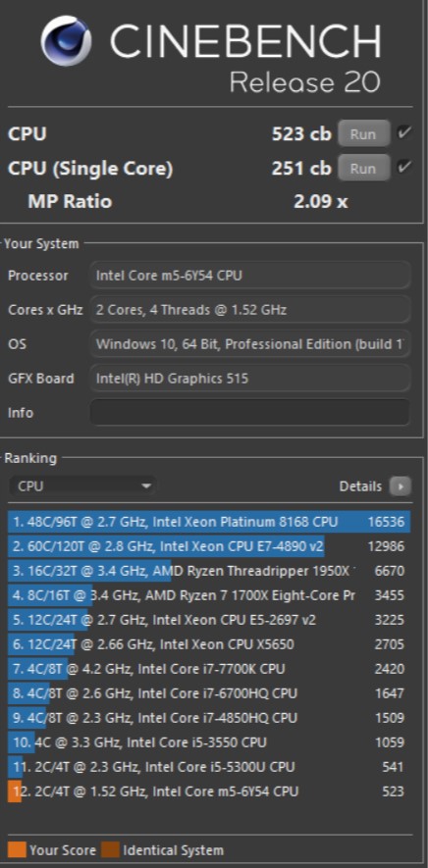This screenshot has width=428, height=868.
Task: Toggle the CPU Single Core checkbox
Action: pyautogui.click(x=404, y=167)
